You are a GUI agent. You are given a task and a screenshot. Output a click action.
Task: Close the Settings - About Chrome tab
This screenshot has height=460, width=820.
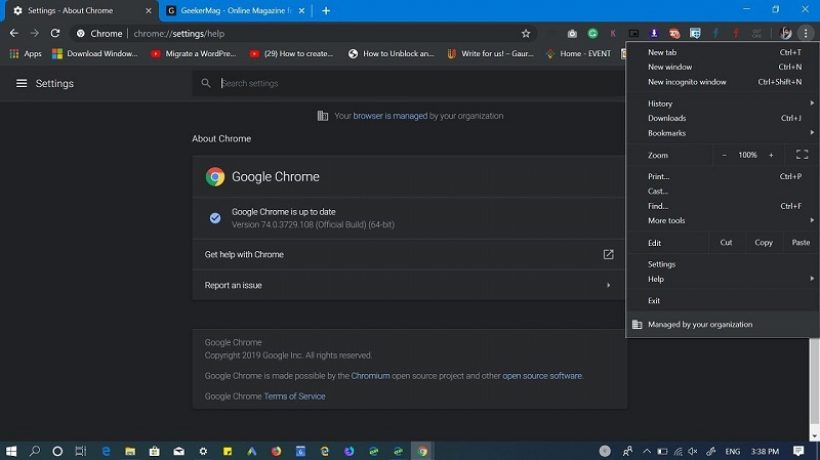[x=149, y=10]
